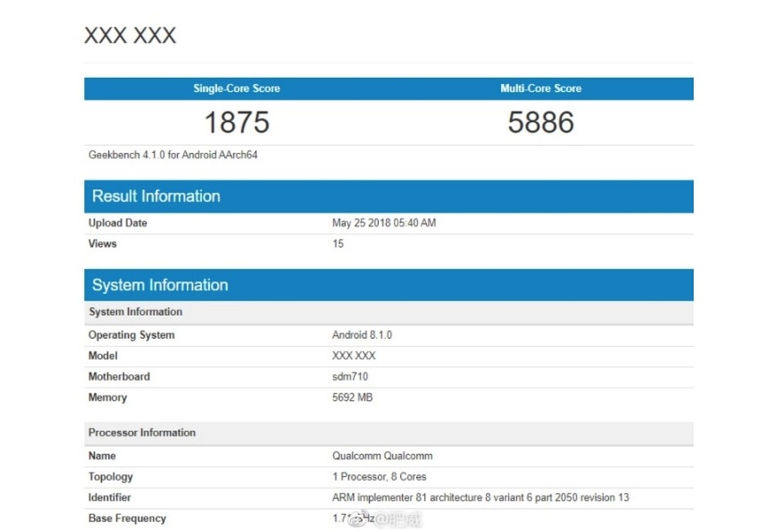Select the blue System Information section header
This screenshot has width=772, height=532.
pyautogui.click(x=389, y=285)
